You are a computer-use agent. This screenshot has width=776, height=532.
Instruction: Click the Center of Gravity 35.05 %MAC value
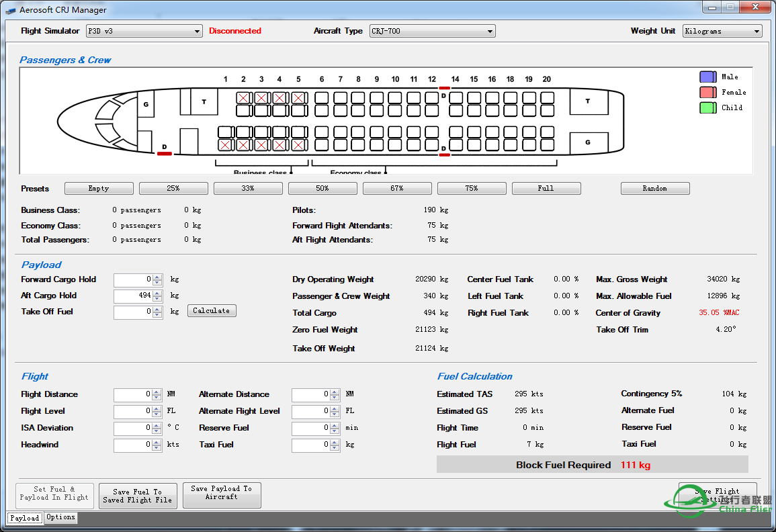(x=719, y=313)
